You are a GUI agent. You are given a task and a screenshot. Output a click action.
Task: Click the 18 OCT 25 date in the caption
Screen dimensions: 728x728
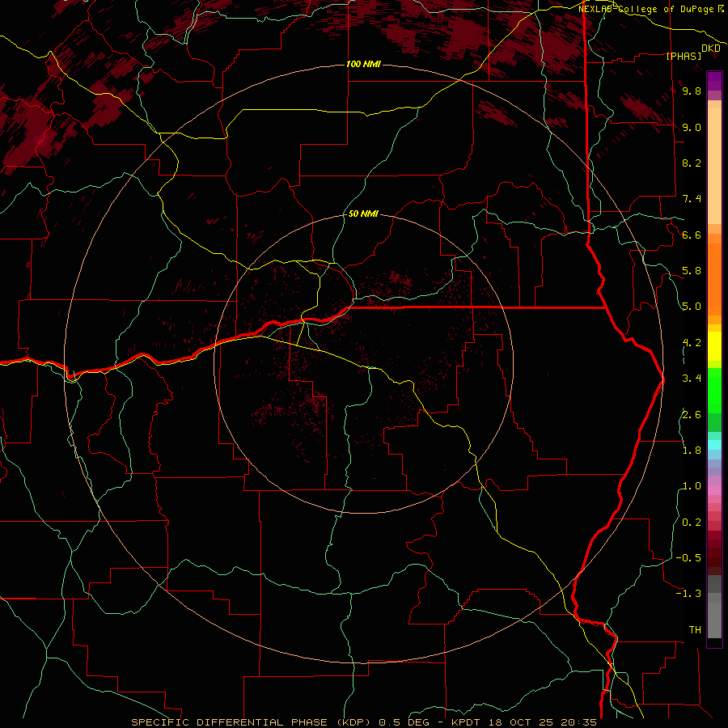[520, 722]
